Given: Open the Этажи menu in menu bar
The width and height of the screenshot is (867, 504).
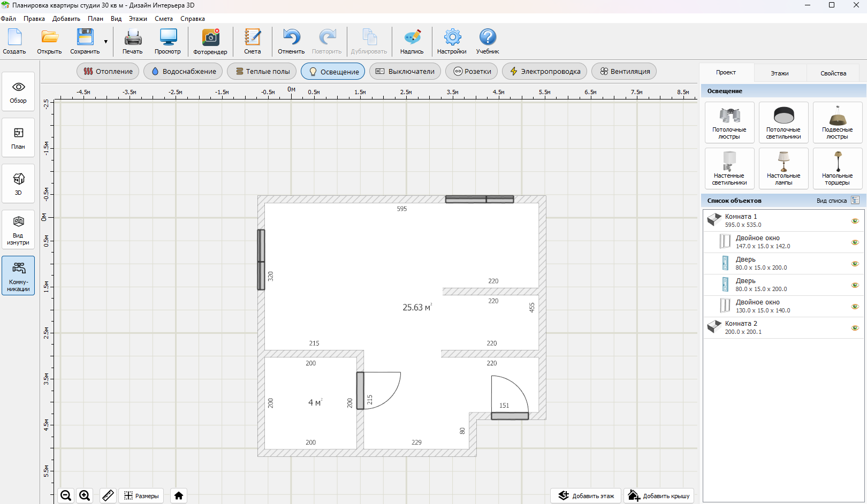Looking at the screenshot, I should coord(138,19).
